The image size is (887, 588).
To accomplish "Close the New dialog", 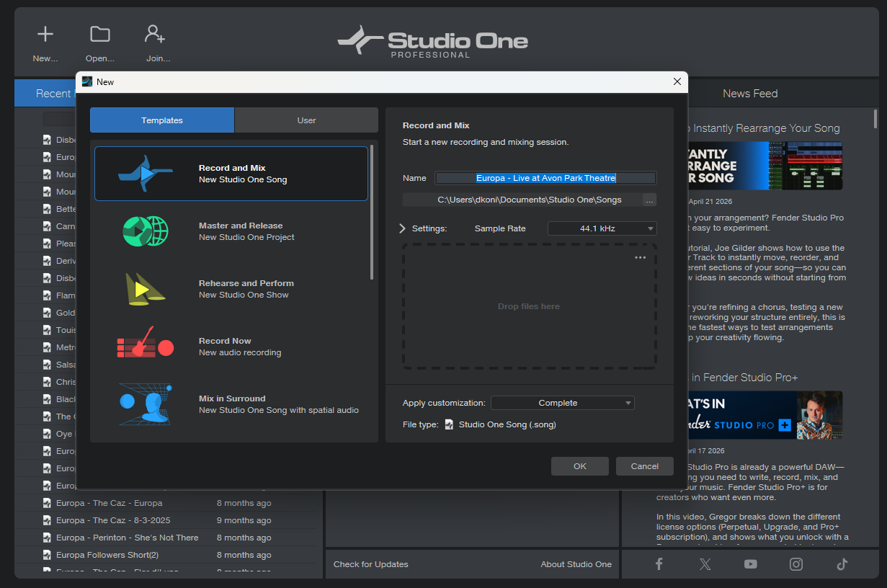I will tap(677, 82).
